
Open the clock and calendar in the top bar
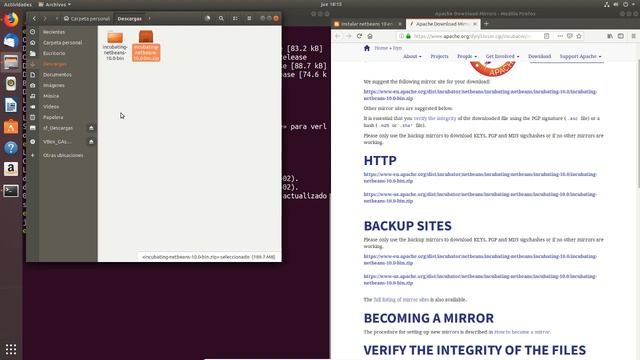coord(331,4)
